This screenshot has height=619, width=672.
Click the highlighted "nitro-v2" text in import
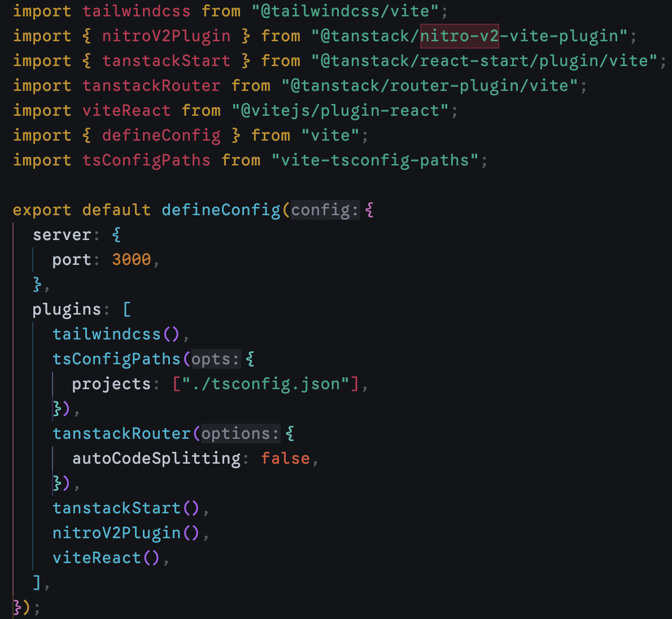[459, 36]
